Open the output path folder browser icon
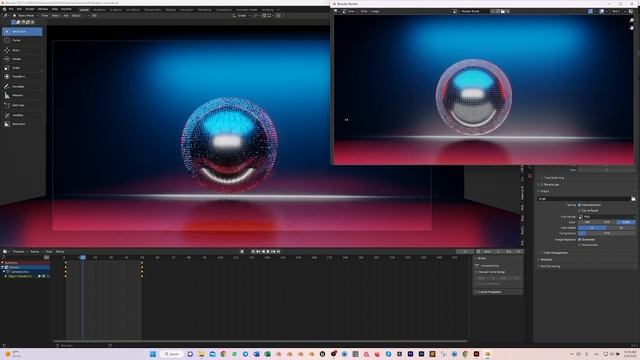Viewport: 640px width, 360px height. [x=633, y=199]
